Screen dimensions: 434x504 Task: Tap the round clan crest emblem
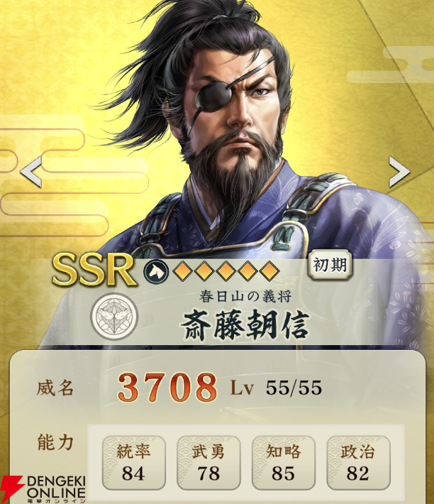114,317
